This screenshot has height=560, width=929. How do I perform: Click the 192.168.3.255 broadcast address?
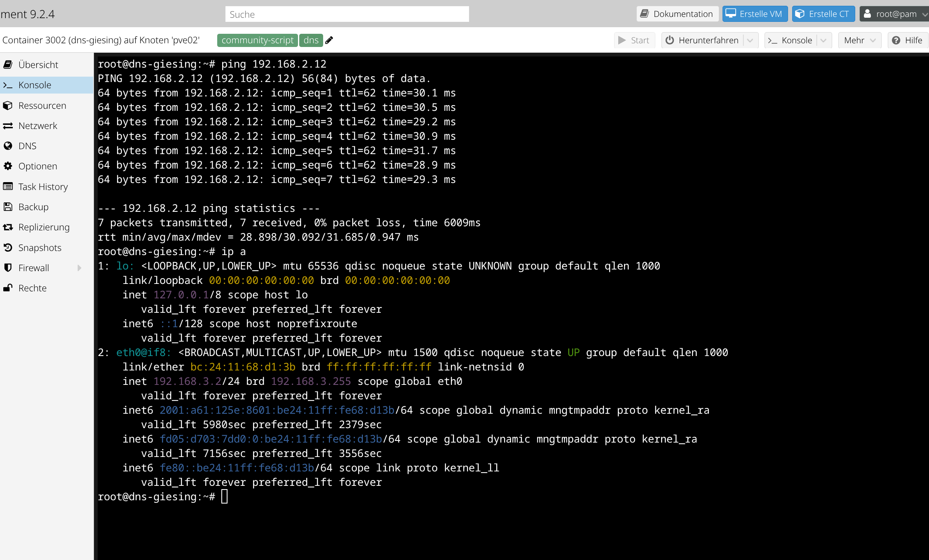[x=311, y=381]
